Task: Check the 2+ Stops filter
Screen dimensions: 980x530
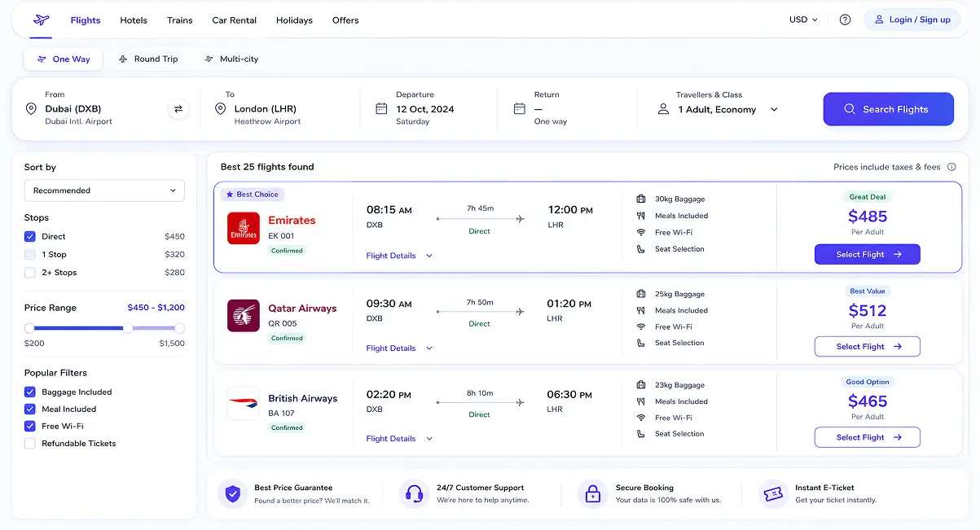Action: (x=30, y=273)
